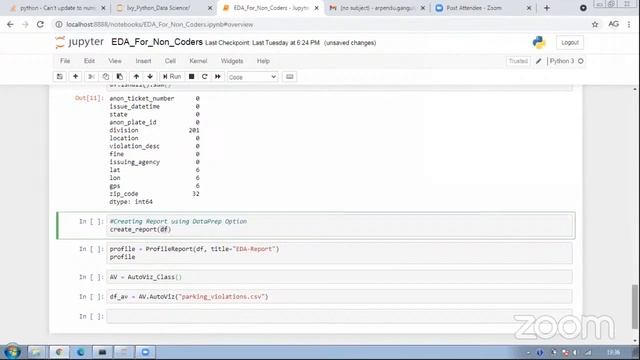This screenshot has width=640, height=360.
Task: Open the Insert menu
Action: pos(143,61)
